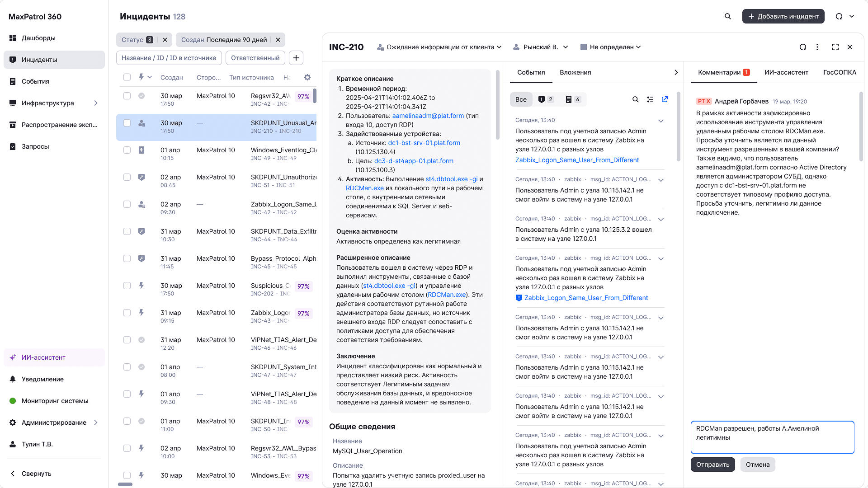Viewport: 868px width, 488px height.
Task: Expand the incident card to full screen
Action: pyautogui.click(x=835, y=47)
